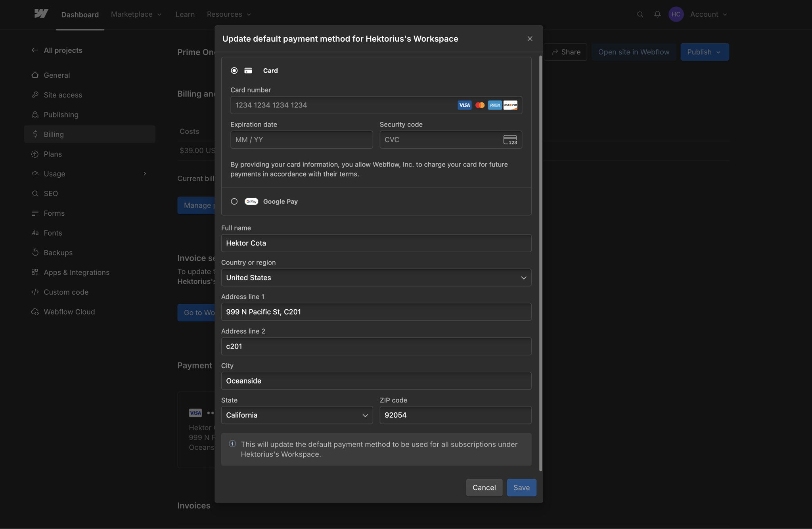812x529 pixels.
Task: Click the CVC card hint icon
Action: tap(510, 140)
